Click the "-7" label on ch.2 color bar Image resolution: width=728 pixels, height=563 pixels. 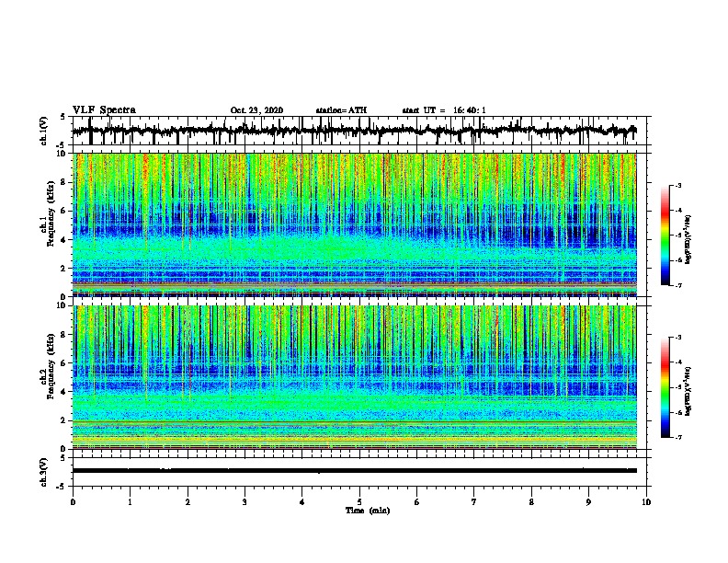tap(678, 437)
